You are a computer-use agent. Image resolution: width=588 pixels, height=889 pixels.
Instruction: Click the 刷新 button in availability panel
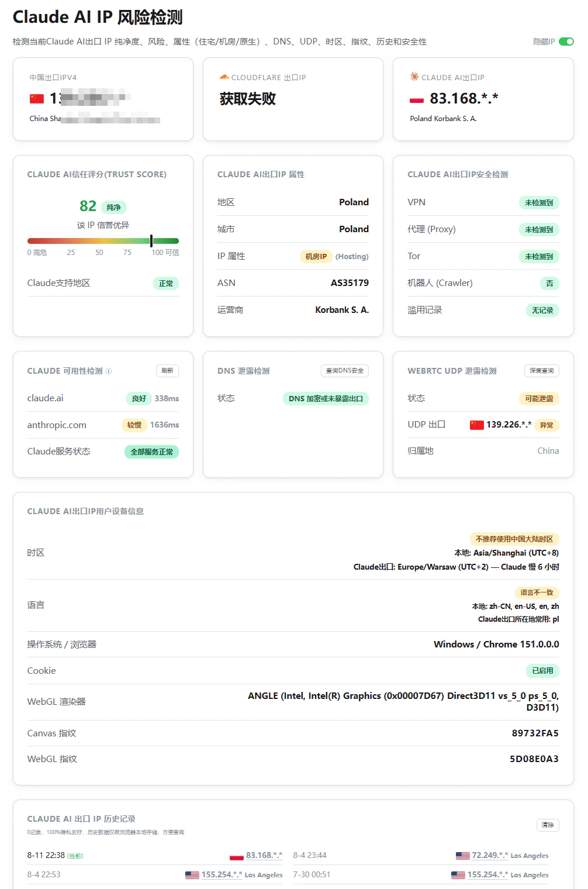coord(168,371)
